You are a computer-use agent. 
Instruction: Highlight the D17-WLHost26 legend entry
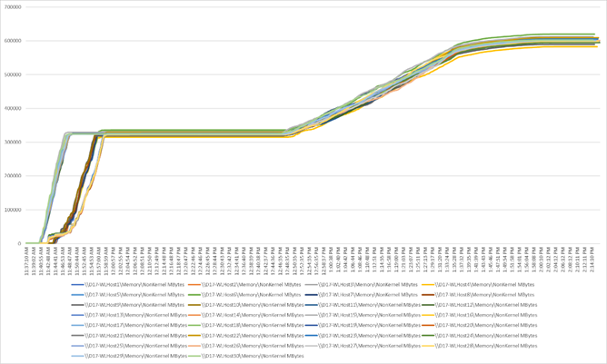246,346
